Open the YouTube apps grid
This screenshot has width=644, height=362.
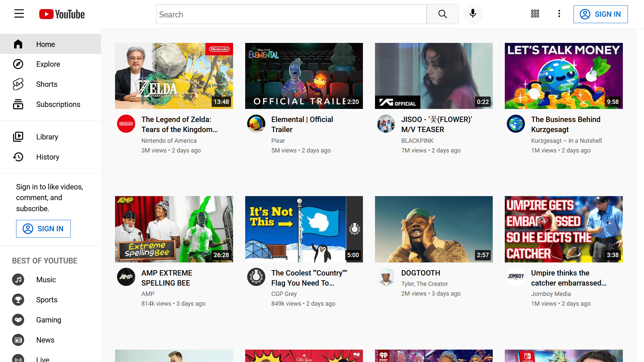tap(535, 14)
